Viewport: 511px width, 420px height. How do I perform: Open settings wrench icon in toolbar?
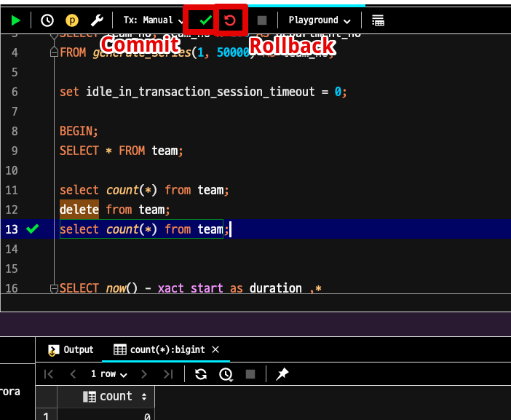tap(97, 20)
